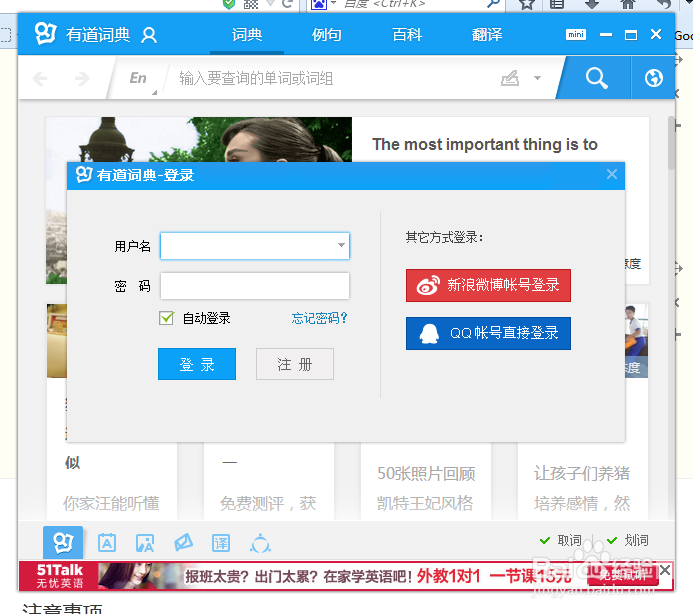Image resolution: width=693 pixels, height=614 pixels.
Task: Open the user account icon next to 有道词典
Action: [x=149, y=35]
